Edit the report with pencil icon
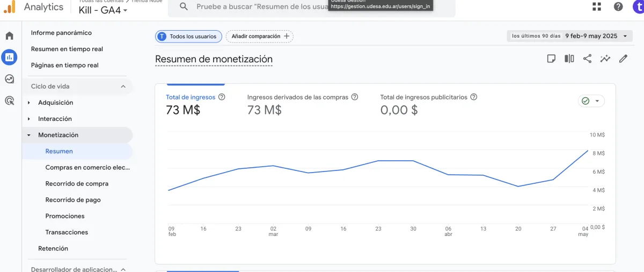Image resolution: width=644 pixels, height=272 pixels. (x=623, y=59)
